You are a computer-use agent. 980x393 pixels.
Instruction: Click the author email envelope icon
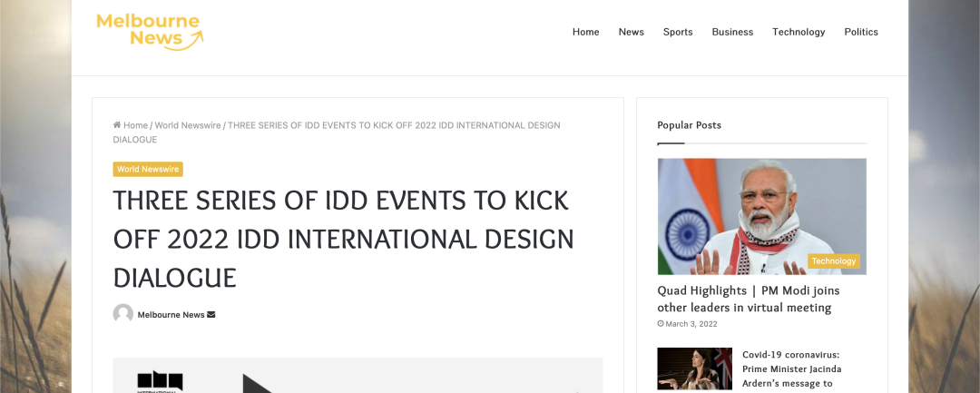pyautogui.click(x=211, y=314)
